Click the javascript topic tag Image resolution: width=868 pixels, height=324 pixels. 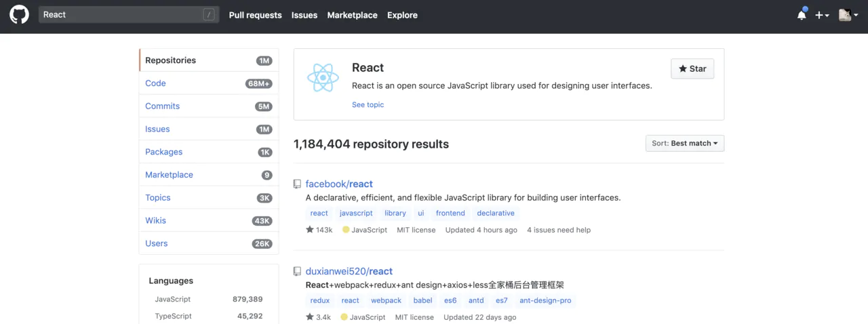(356, 213)
